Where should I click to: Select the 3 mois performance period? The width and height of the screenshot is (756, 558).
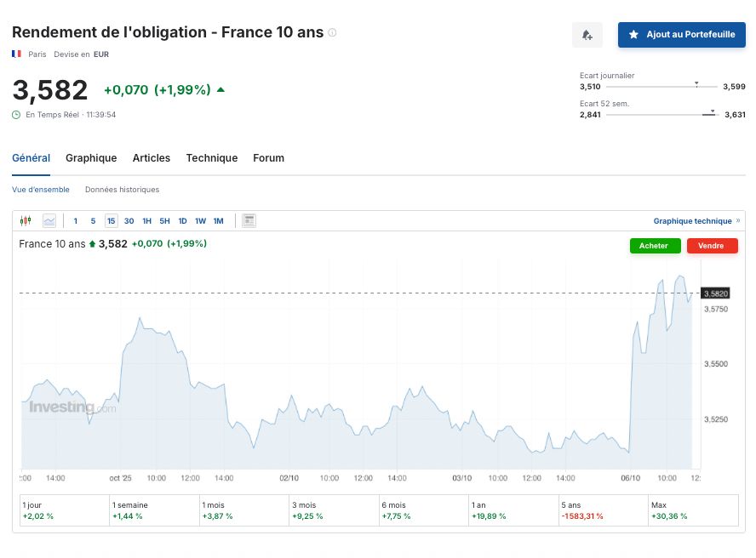(x=334, y=510)
